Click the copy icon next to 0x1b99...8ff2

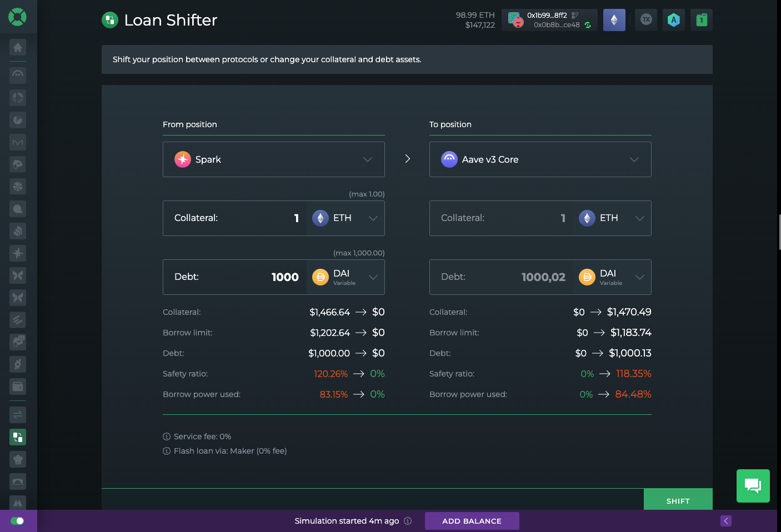575,16
